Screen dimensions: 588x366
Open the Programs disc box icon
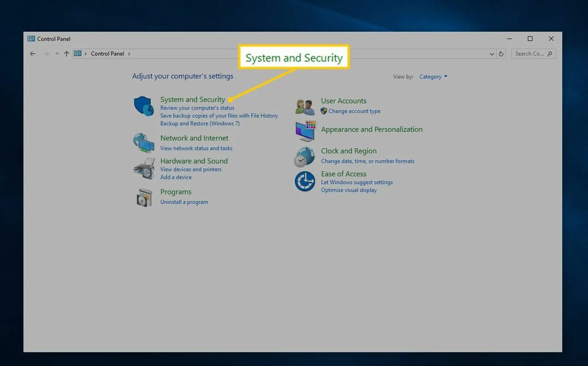pos(144,197)
